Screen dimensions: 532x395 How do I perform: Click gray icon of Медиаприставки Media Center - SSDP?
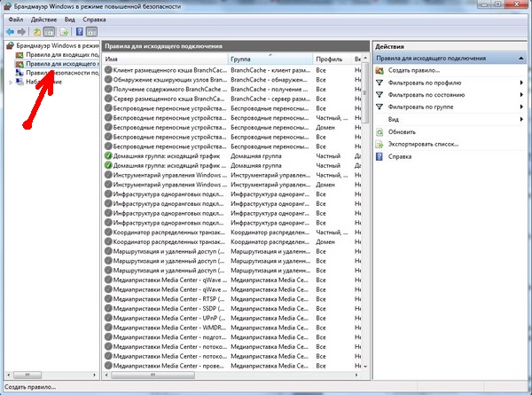[x=108, y=308]
